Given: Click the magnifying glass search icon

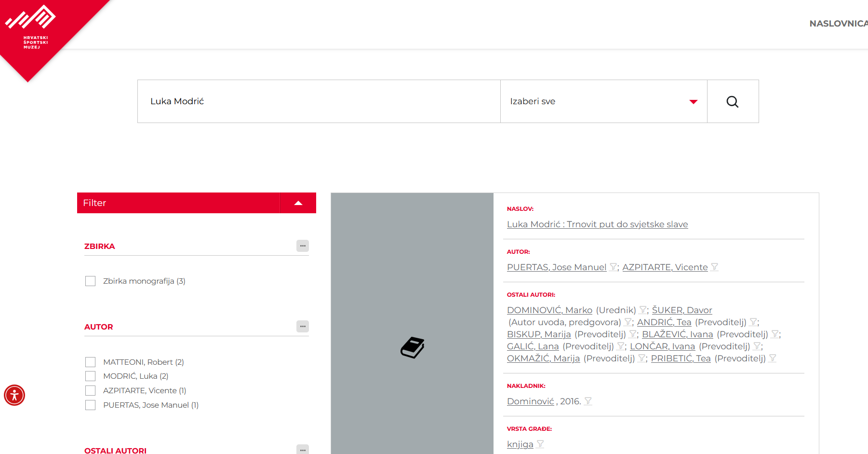Looking at the screenshot, I should [733, 101].
